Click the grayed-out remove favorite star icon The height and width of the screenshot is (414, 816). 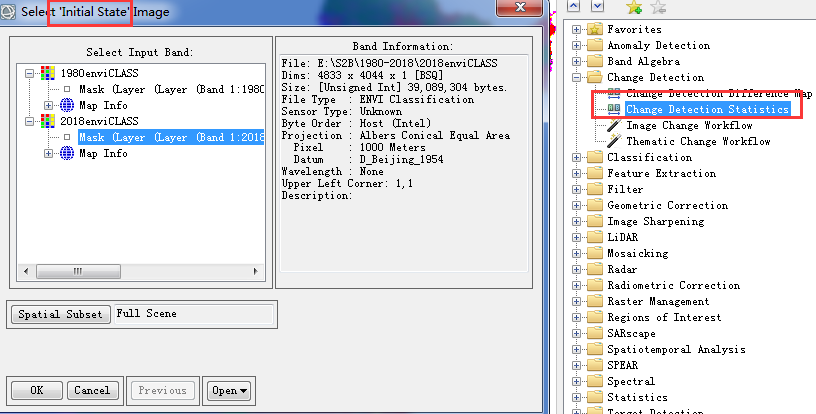pos(658,7)
